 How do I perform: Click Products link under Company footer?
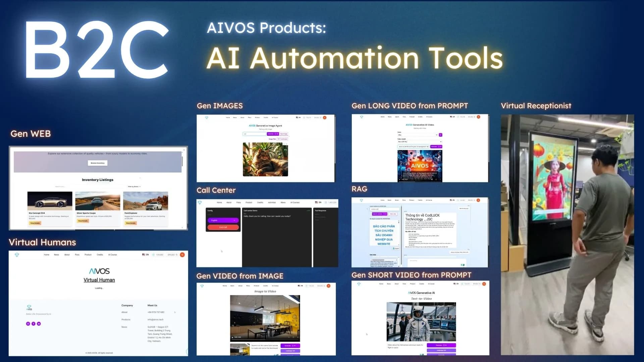(126, 320)
